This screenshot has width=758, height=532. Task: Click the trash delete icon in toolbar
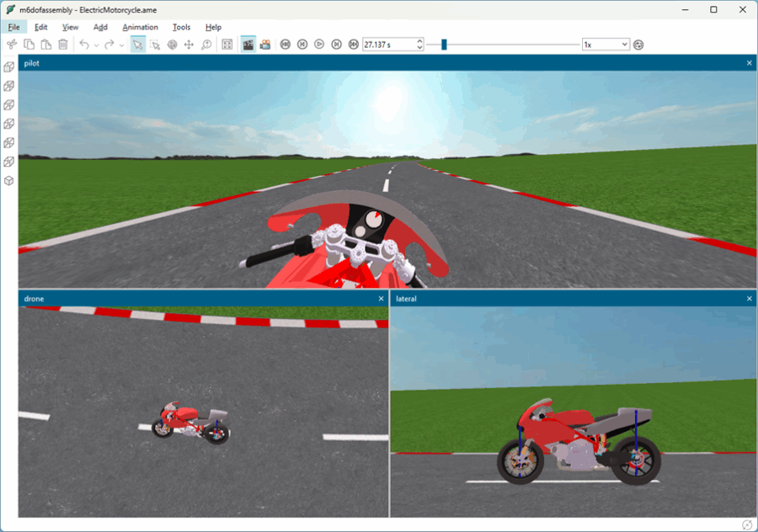click(x=62, y=45)
